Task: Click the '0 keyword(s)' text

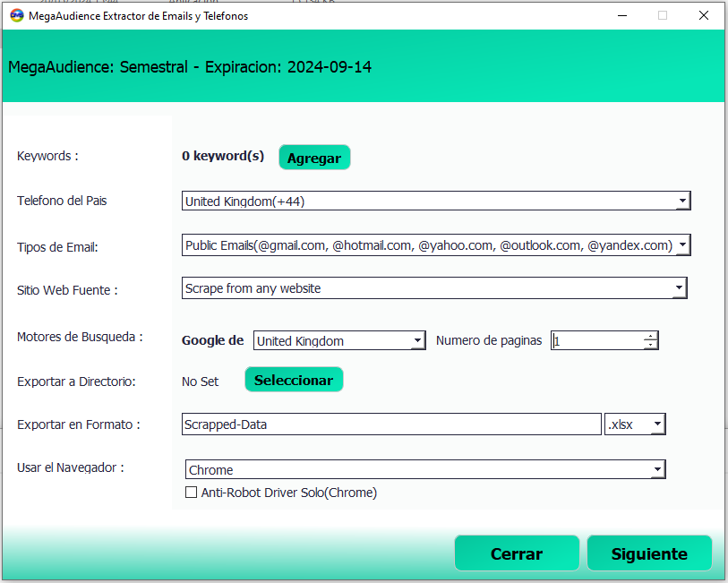Action: click(x=223, y=156)
